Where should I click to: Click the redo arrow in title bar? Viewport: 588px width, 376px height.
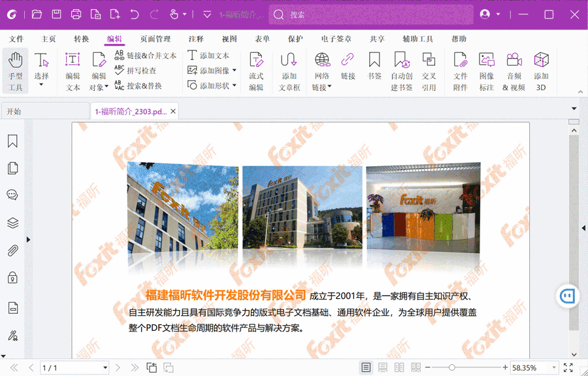154,14
